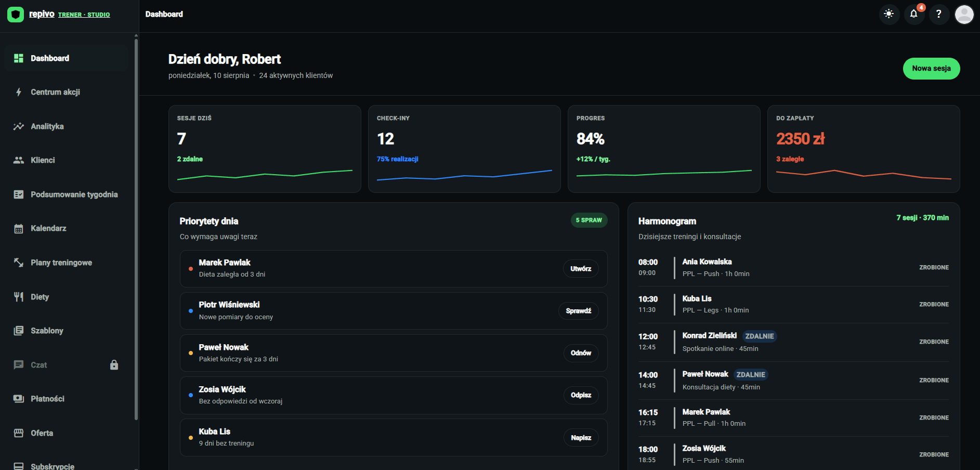The image size is (980, 470).
Task: Click Napisz for Kuba Lis
Action: 581,438
